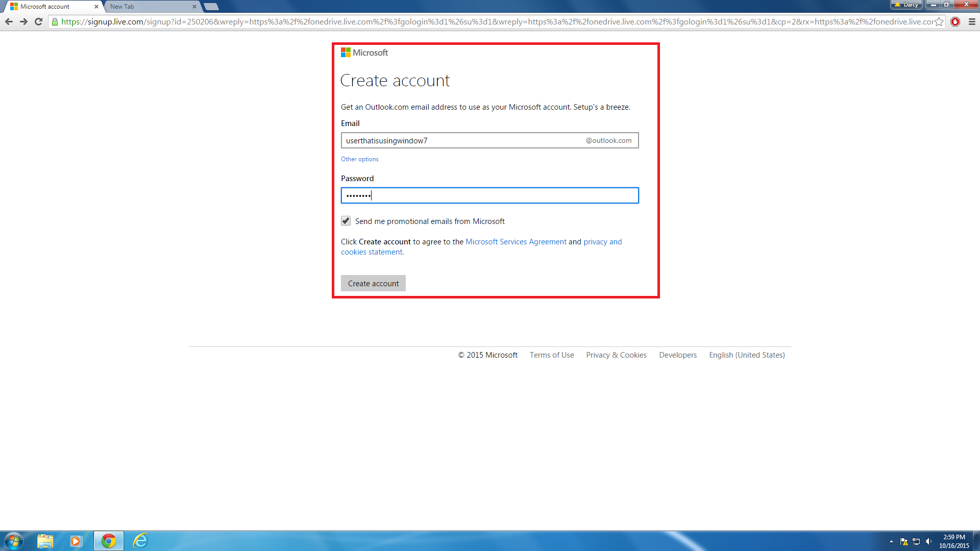Image resolution: width=980 pixels, height=551 pixels.
Task: Close the New Tab tab
Action: (194, 7)
